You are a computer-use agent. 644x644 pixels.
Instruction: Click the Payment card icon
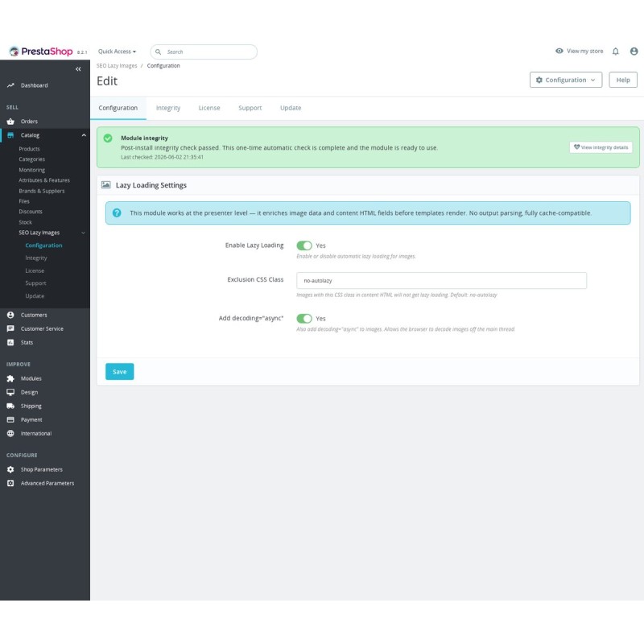pos(10,419)
